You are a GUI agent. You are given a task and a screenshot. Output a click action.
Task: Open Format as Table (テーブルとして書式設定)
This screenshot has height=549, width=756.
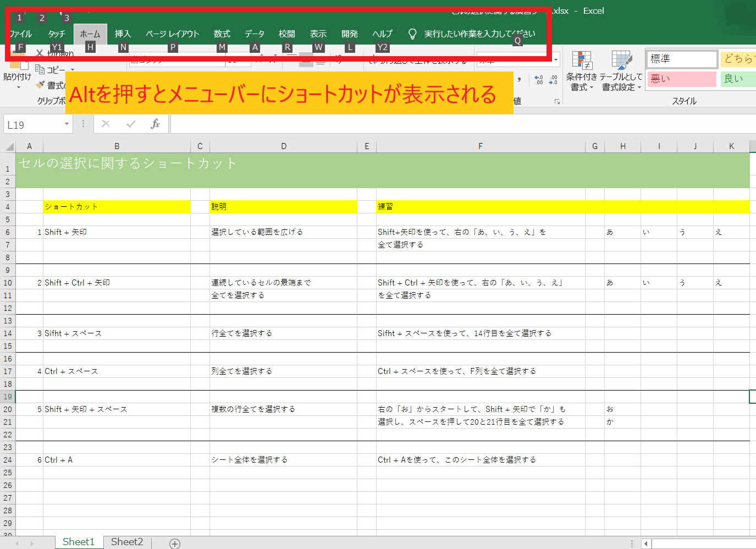tap(621, 71)
